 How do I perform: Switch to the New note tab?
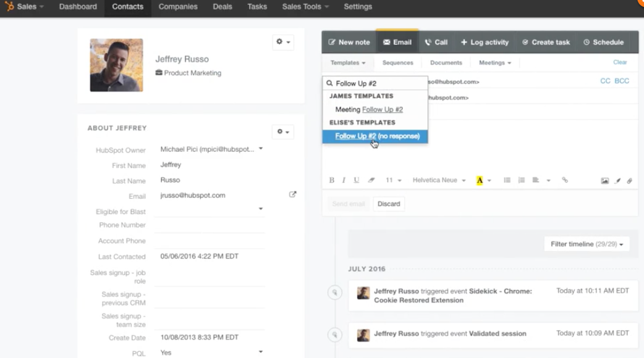349,42
